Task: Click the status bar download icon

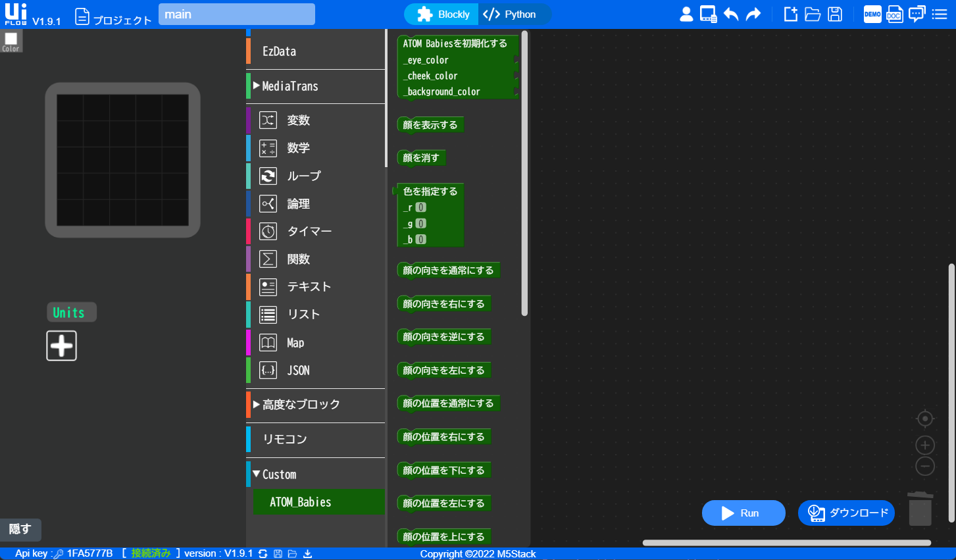Action: coord(307,553)
